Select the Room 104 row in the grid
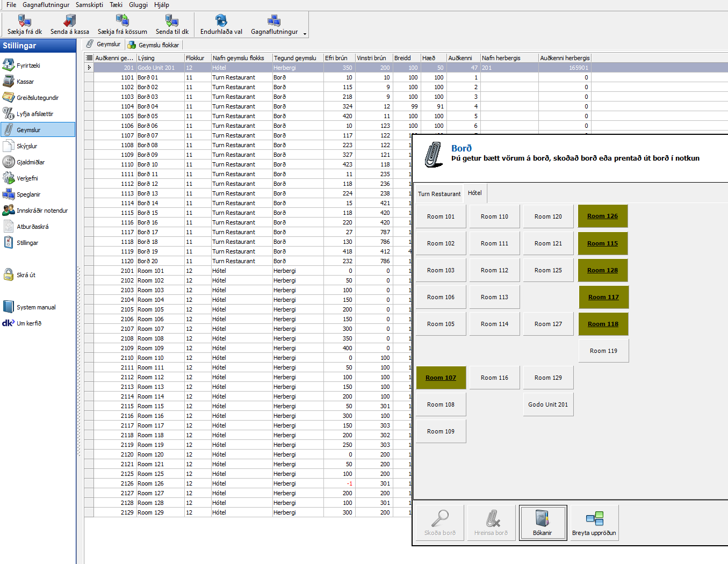Image resolution: width=728 pixels, height=564 pixels. pyautogui.click(x=150, y=300)
